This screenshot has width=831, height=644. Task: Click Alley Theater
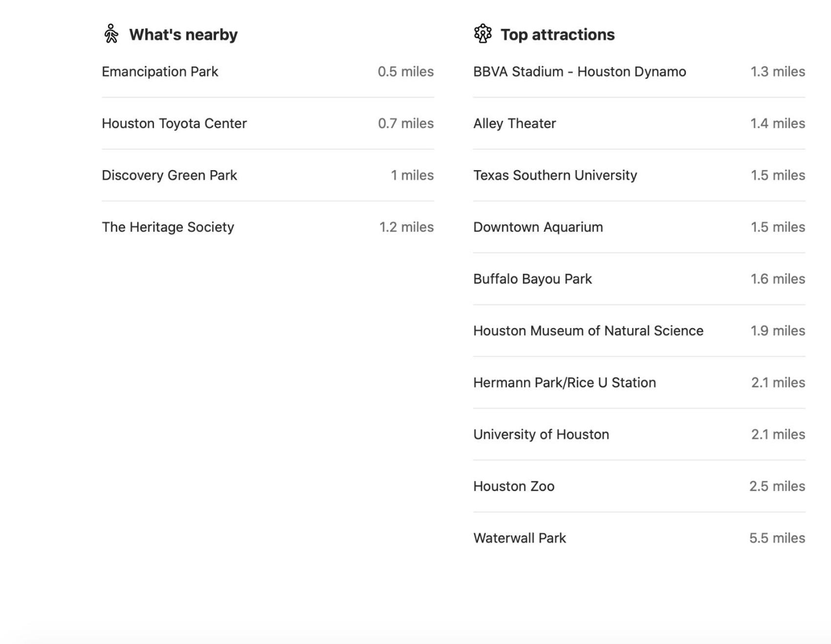click(x=515, y=124)
